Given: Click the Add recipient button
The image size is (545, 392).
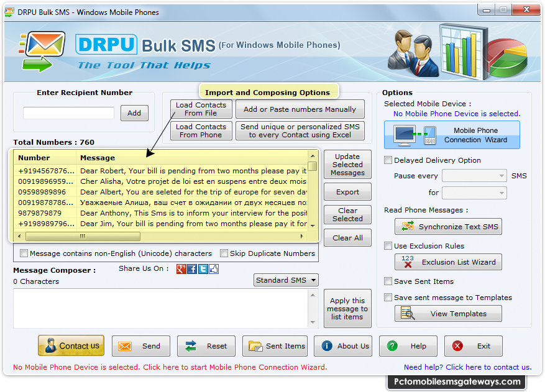Looking at the screenshot, I should 134,113.
